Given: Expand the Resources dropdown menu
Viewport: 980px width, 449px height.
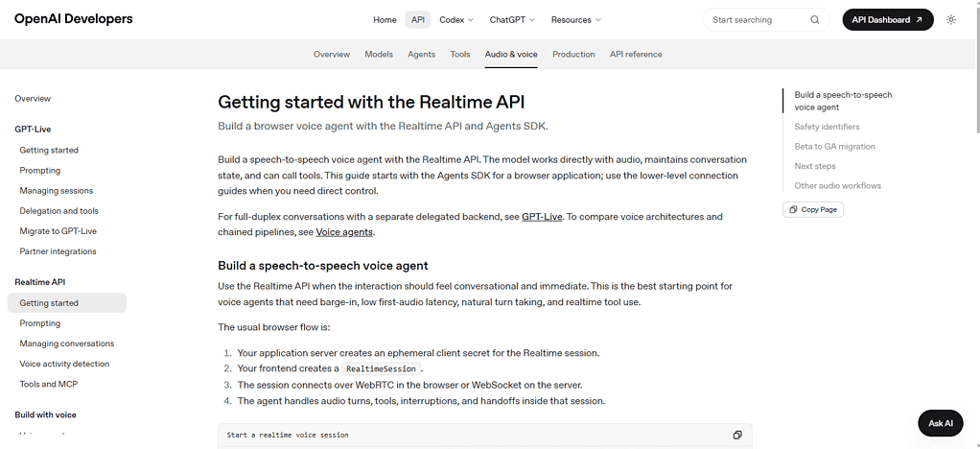Looking at the screenshot, I should 575,20.
